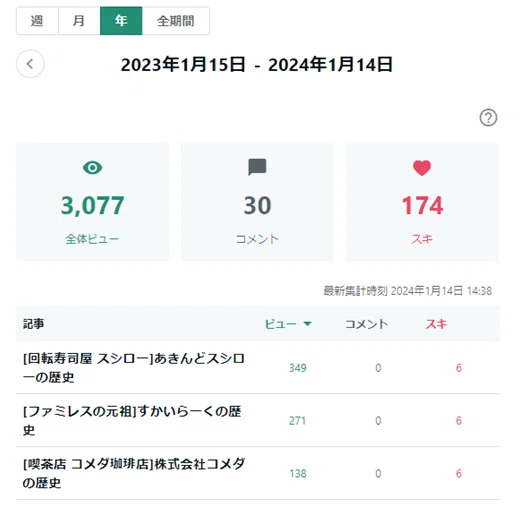Open article すかいらーくの歴史
This screenshot has width=531, height=507.
pyautogui.click(x=132, y=420)
